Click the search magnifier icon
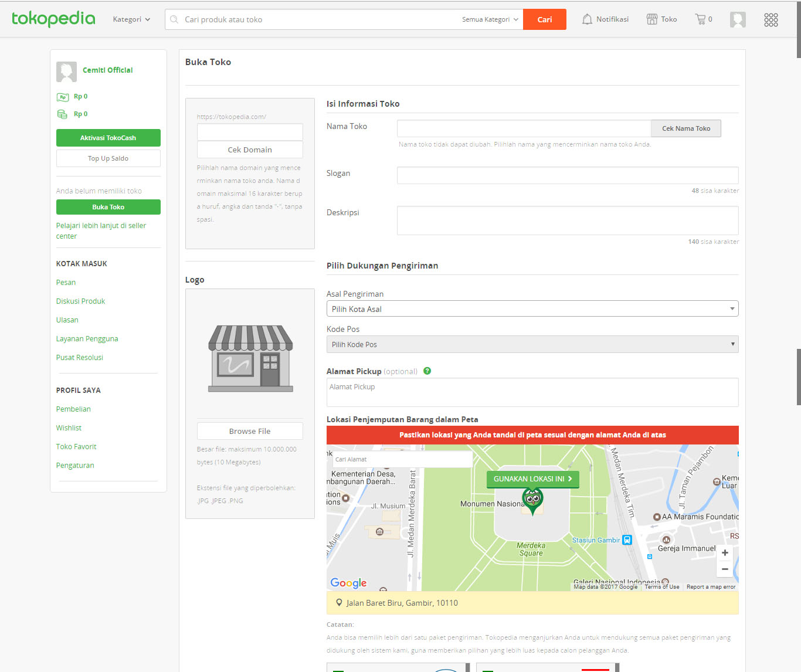The height and width of the screenshot is (672, 801). pos(174,19)
